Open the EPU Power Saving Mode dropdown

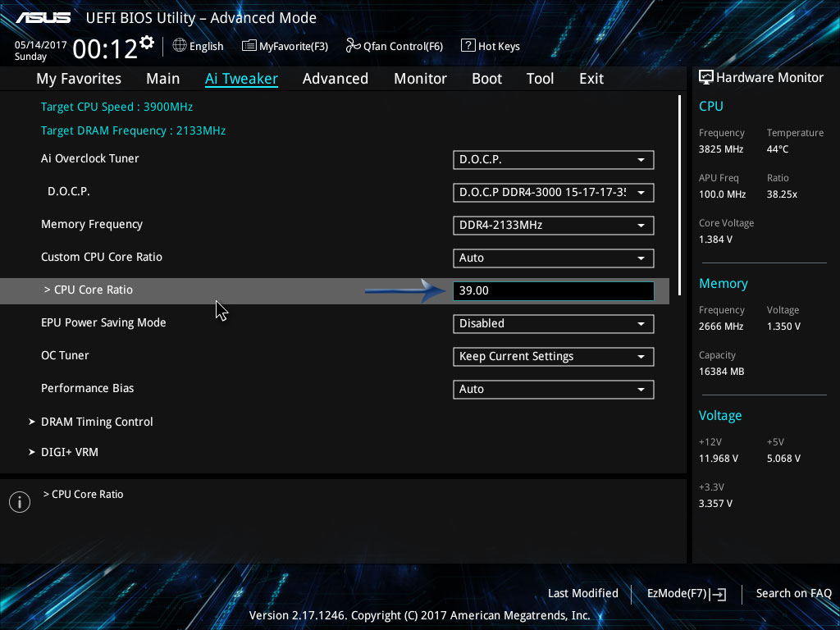point(554,323)
